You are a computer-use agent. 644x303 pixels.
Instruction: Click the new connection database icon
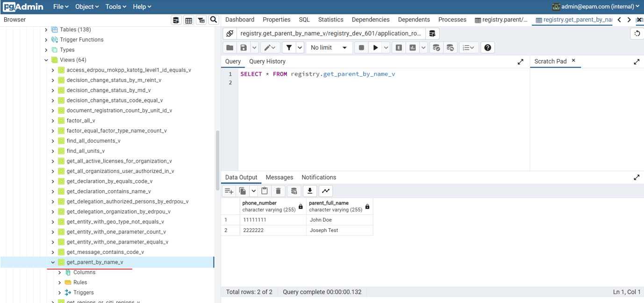coord(432,34)
